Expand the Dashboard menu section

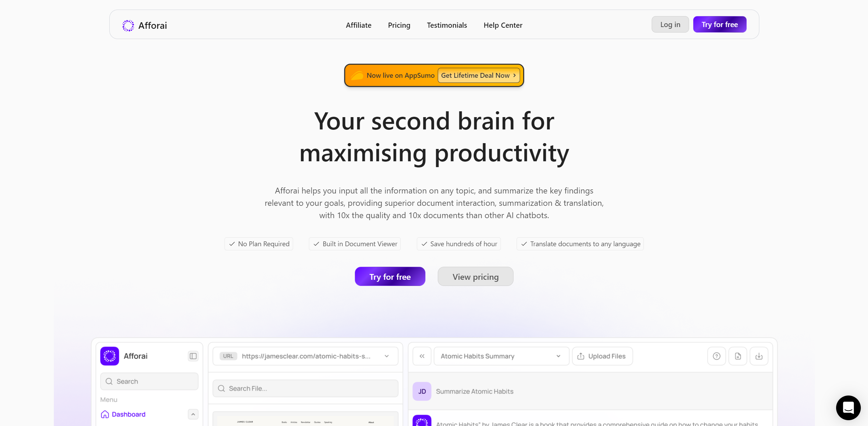tap(193, 414)
